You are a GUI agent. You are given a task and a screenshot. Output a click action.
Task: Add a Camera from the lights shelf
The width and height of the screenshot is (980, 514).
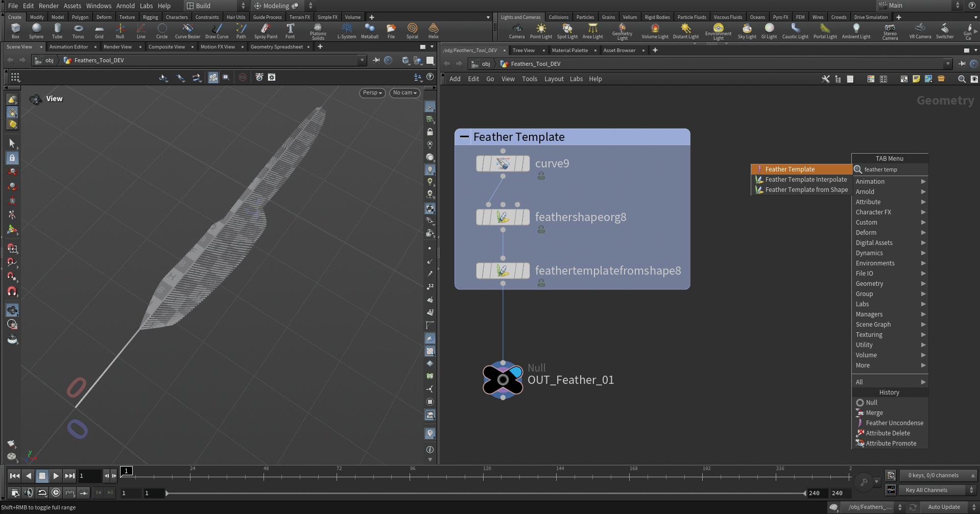(x=517, y=31)
